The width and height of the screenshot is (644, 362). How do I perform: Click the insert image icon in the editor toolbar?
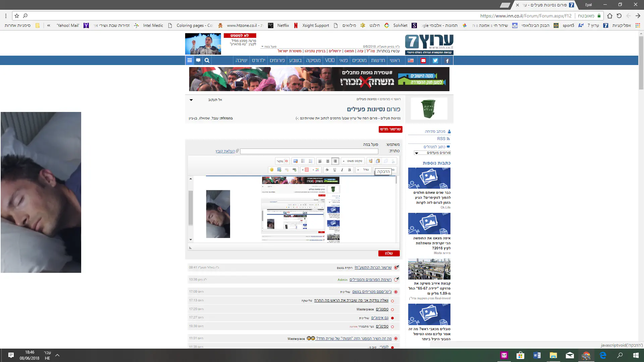[x=279, y=170]
